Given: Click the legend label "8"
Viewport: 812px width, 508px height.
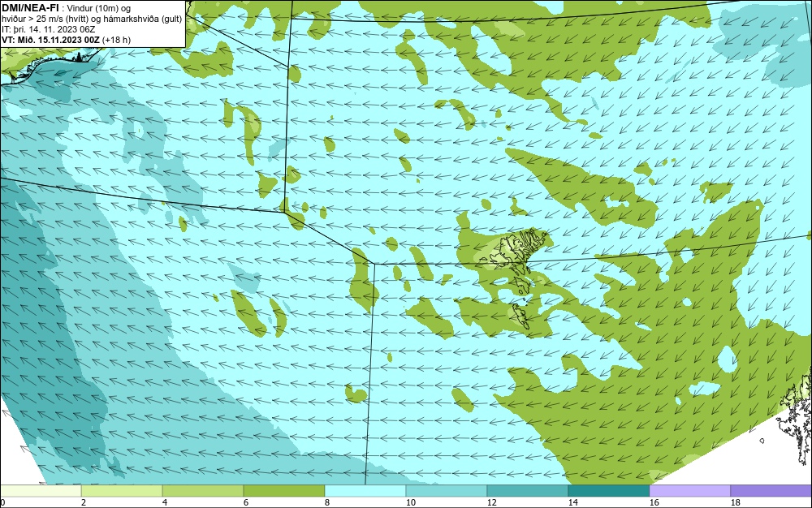Looking at the screenshot, I should 326,502.
